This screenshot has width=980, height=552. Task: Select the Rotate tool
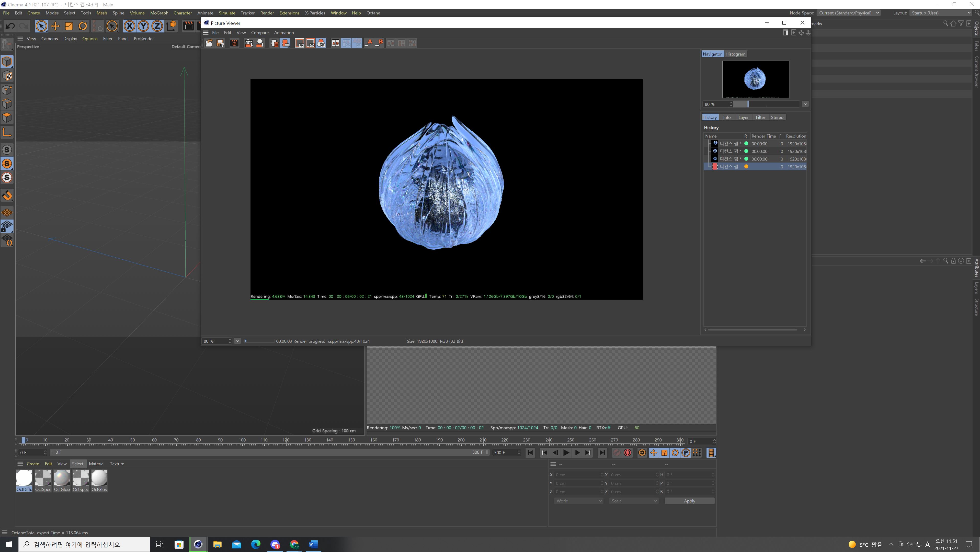[x=83, y=26]
